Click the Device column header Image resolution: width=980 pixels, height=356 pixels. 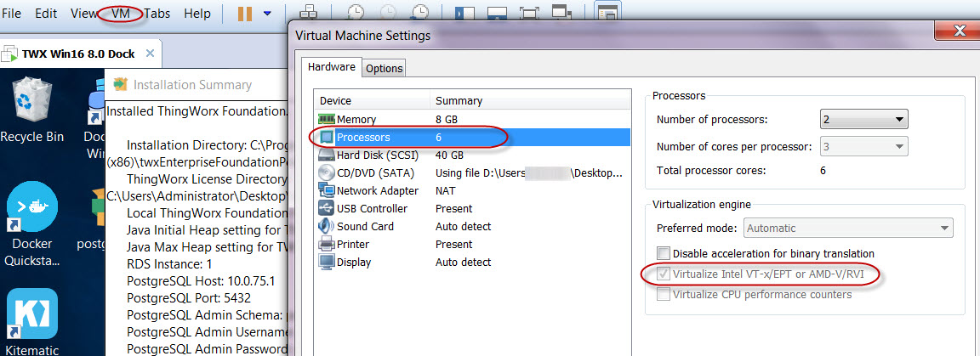coord(373,100)
